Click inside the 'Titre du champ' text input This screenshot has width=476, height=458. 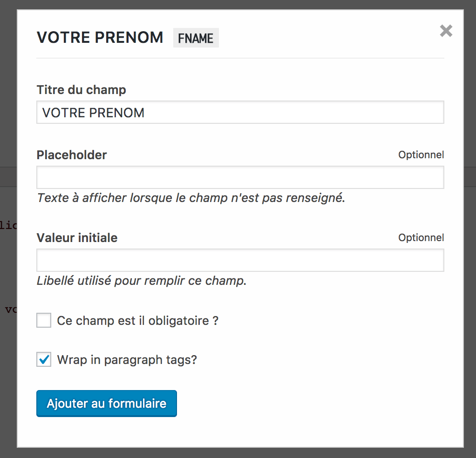pos(240,112)
